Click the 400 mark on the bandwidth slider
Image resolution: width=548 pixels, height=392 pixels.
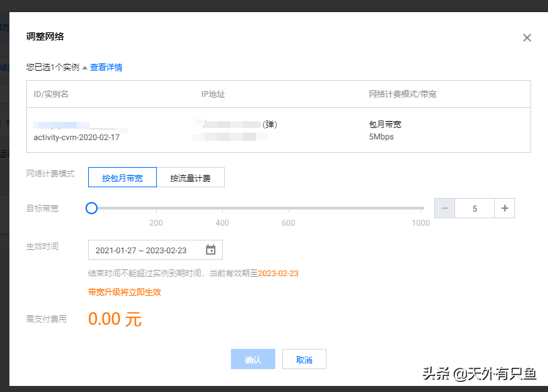[222, 208]
